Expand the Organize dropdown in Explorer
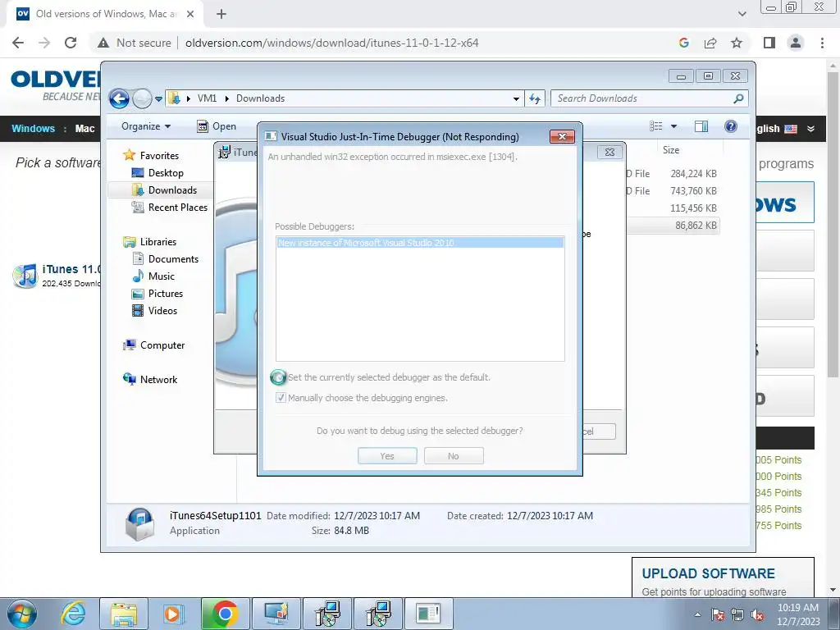The image size is (840, 630). (x=146, y=126)
